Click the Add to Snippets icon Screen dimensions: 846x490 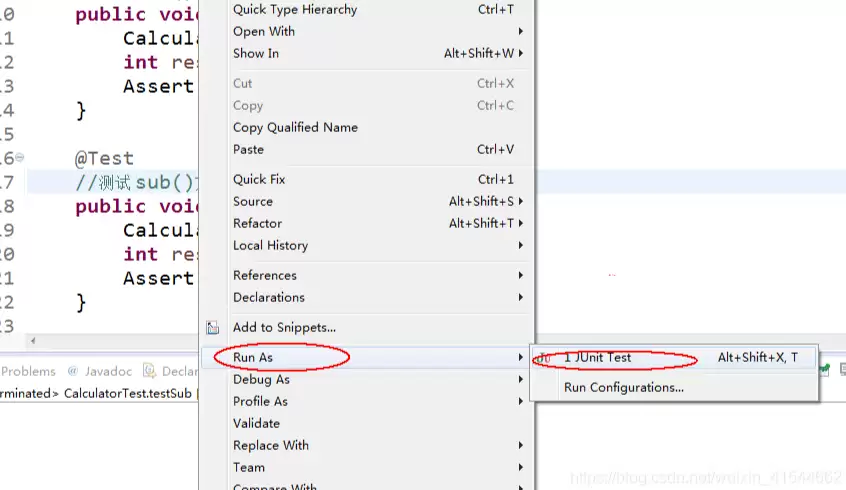(213, 328)
